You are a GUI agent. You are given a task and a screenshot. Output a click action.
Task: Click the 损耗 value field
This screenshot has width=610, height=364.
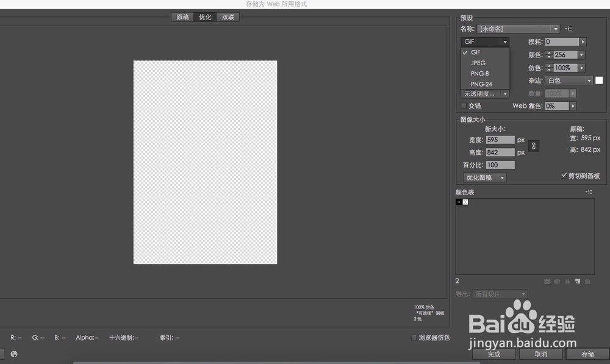point(562,41)
